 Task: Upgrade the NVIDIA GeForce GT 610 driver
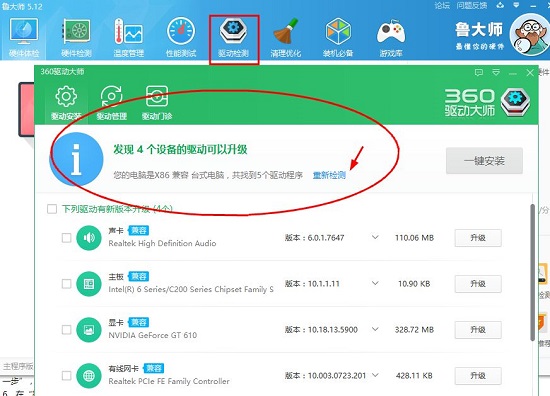coord(478,330)
